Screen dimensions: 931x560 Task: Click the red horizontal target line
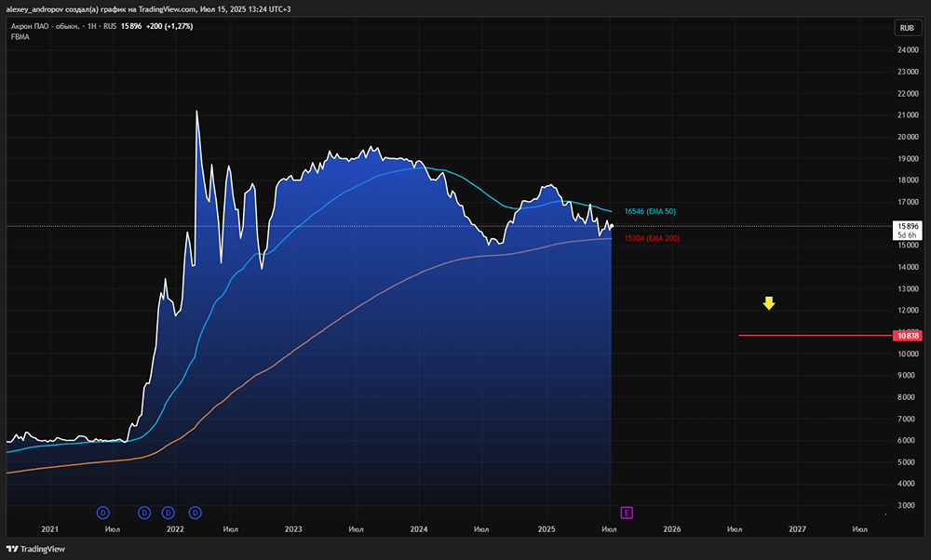(816, 335)
